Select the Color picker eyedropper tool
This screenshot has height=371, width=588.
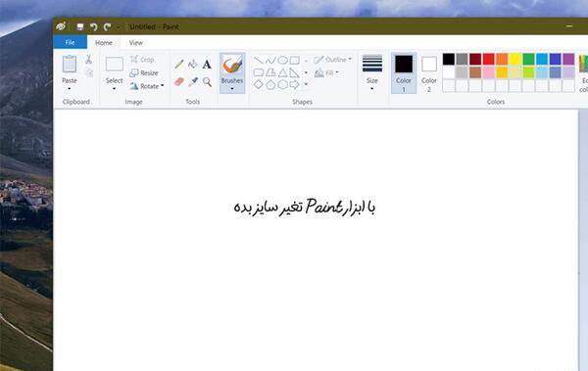[193, 81]
